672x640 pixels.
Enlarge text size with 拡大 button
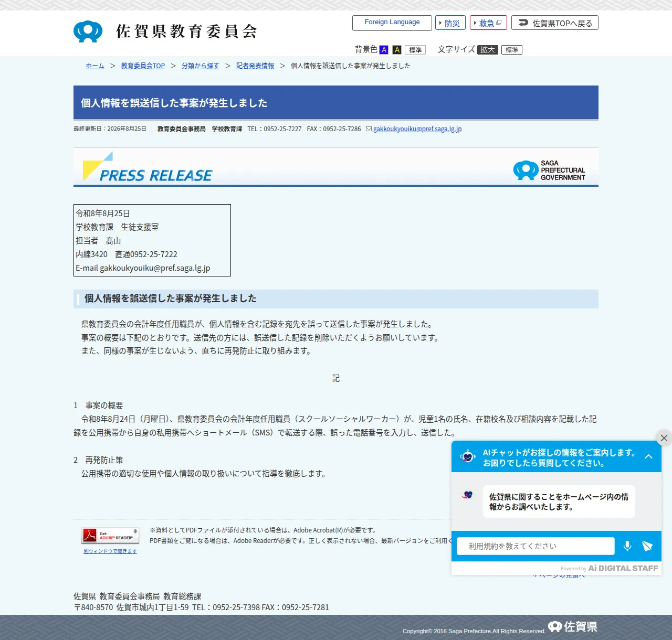click(x=488, y=50)
